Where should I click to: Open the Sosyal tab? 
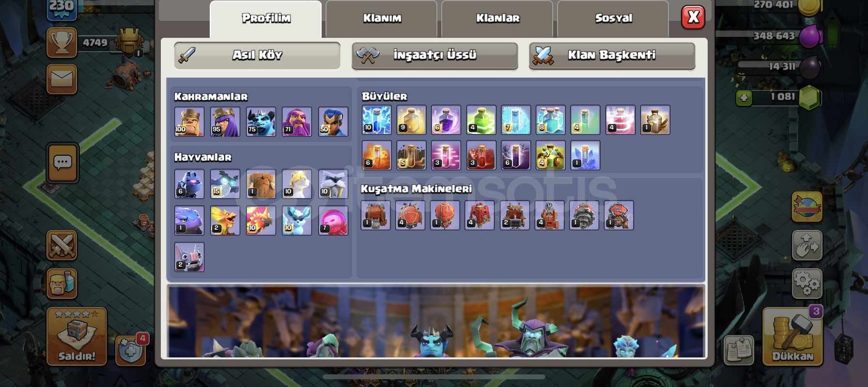[613, 18]
